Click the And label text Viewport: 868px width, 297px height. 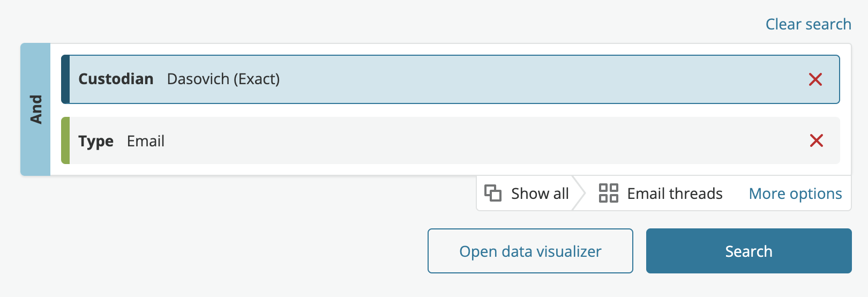[x=36, y=109]
